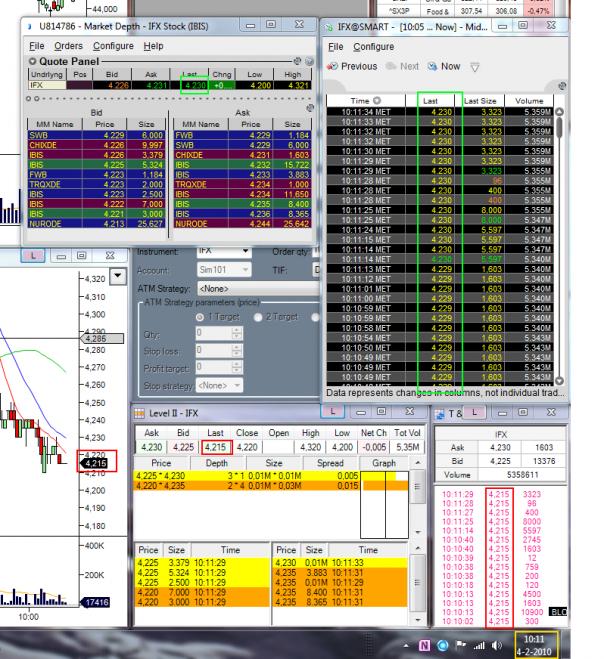Select the TRQXDE ask row at 4.234
Screen dimensions: 604x659
coord(243,185)
